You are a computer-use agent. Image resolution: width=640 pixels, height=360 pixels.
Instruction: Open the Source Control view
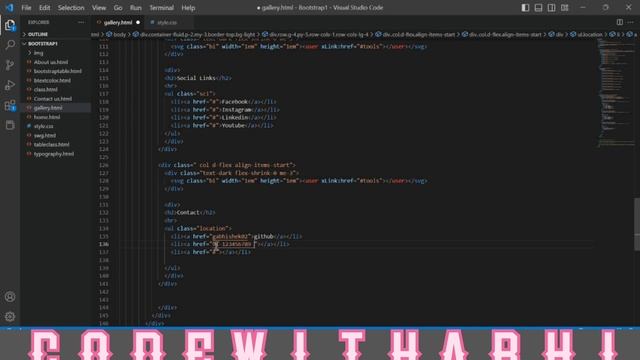pos(10,65)
